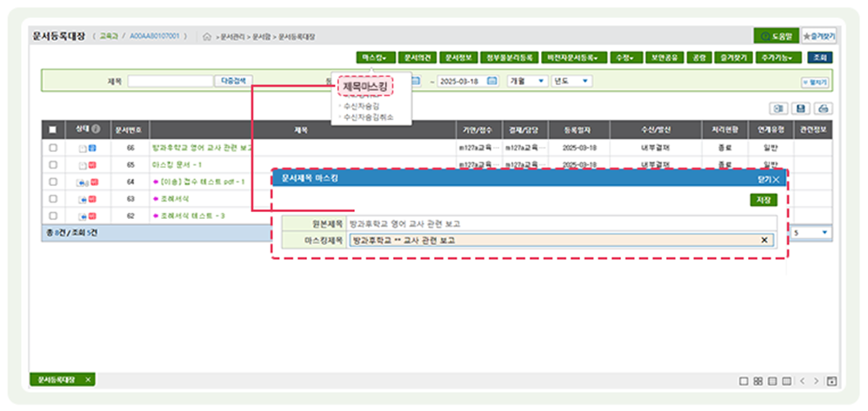
Task: Check the row for document number 66
Action: click(x=53, y=149)
